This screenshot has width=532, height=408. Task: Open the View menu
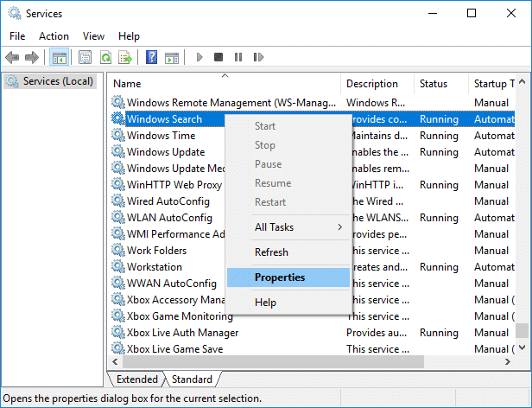click(x=93, y=36)
